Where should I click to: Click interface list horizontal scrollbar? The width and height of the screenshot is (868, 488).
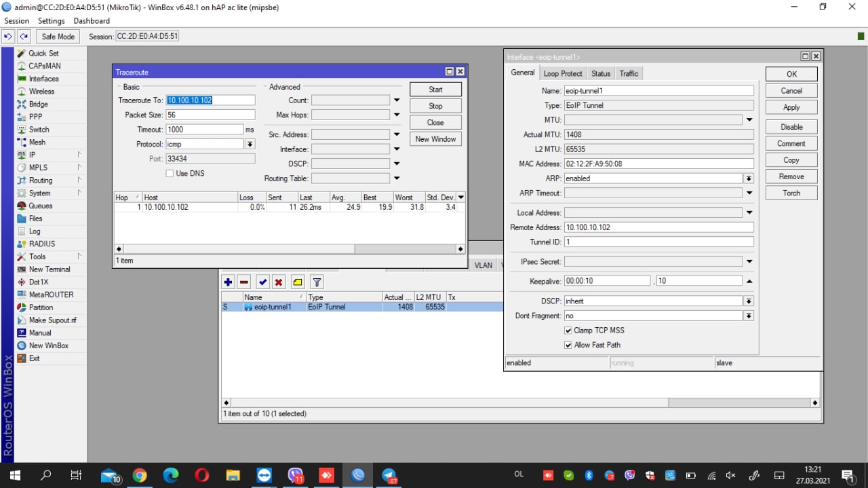pos(521,402)
